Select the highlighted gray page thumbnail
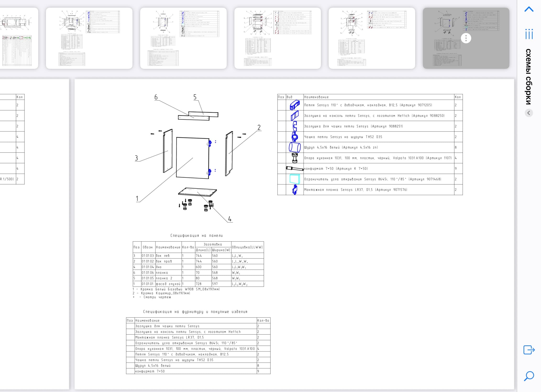Image resolution: width=541 pixels, height=392 pixels. point(466,38)
